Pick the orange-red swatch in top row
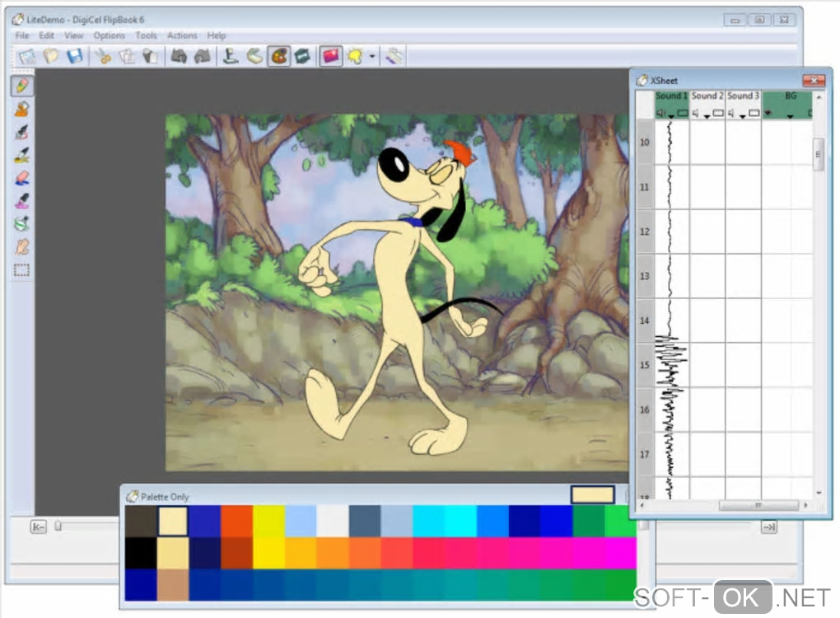This screenshot has height=618, width=840. [x=237, y=521]
